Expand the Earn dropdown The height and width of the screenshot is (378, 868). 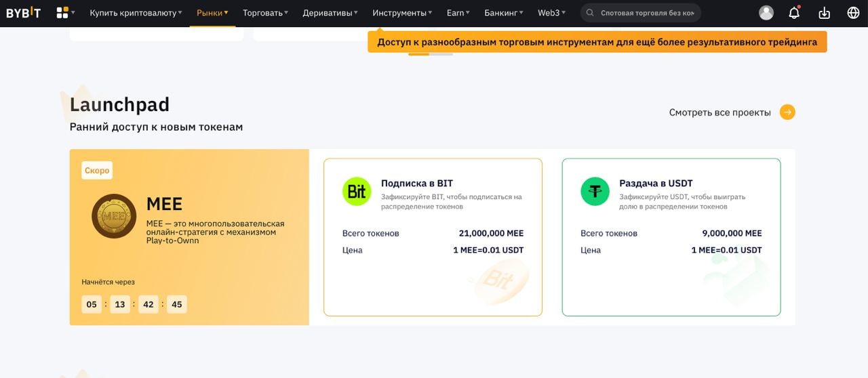[458, 13]
